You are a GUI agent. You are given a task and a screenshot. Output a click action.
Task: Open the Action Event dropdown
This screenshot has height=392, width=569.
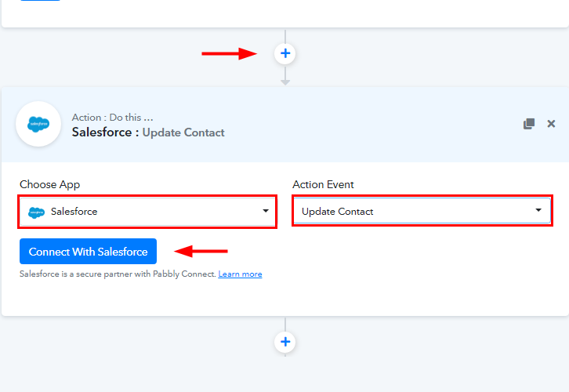click(x=422, y=211)
